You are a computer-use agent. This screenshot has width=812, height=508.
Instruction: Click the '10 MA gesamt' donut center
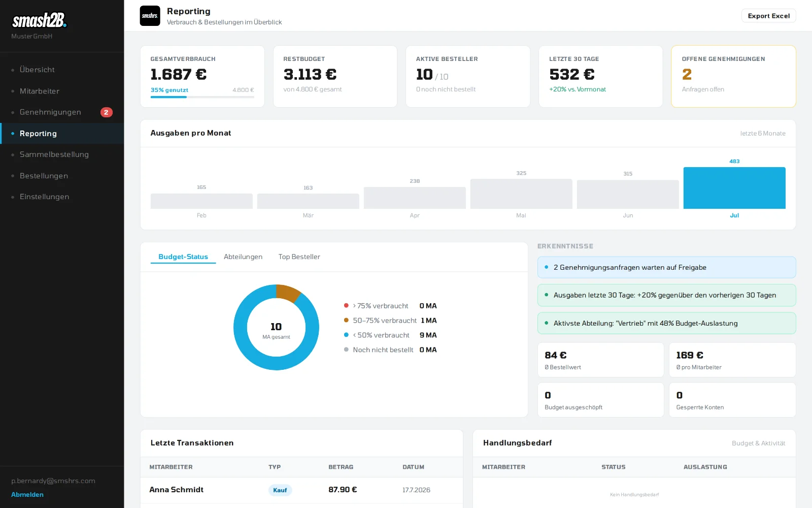point(276,330)
